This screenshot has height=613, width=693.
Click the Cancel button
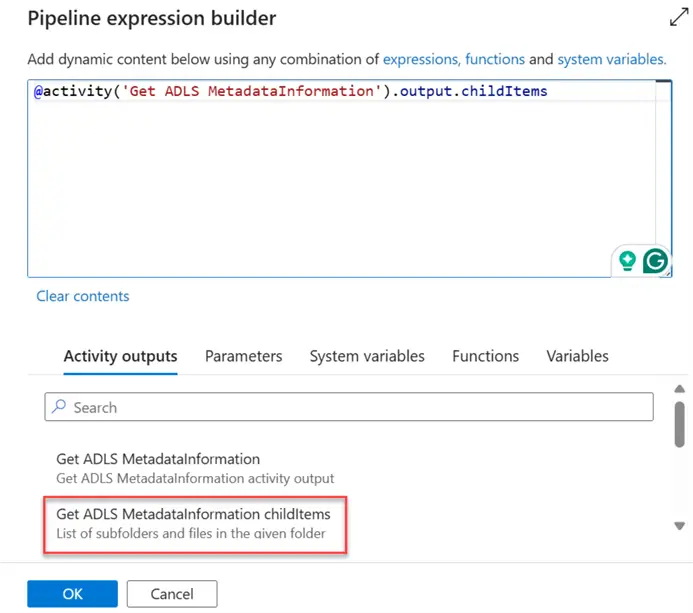(x=172, y=594)
